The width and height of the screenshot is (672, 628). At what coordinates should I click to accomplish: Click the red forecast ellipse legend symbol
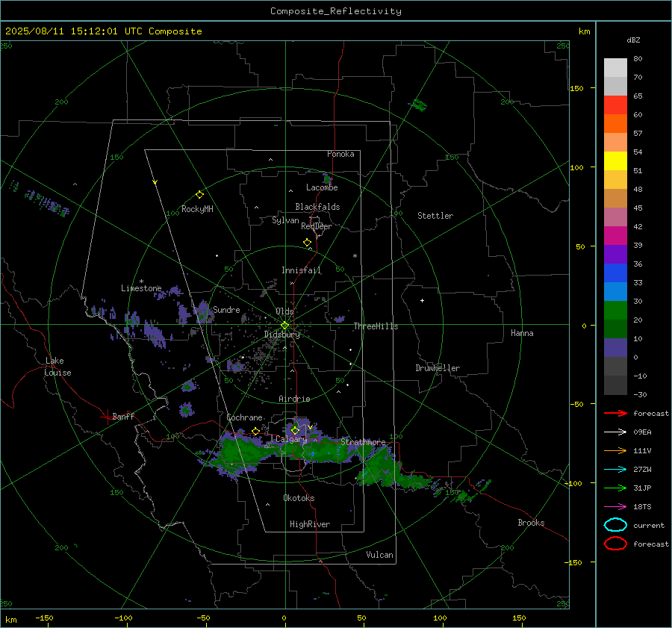[x=615, y=544]
